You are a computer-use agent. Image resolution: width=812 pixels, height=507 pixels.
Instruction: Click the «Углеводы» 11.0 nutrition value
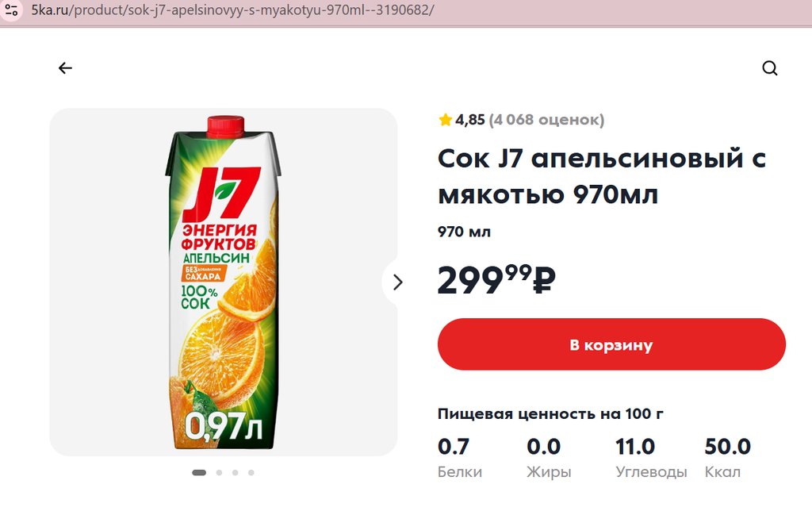pyautogui.click(x=635, y=447)
